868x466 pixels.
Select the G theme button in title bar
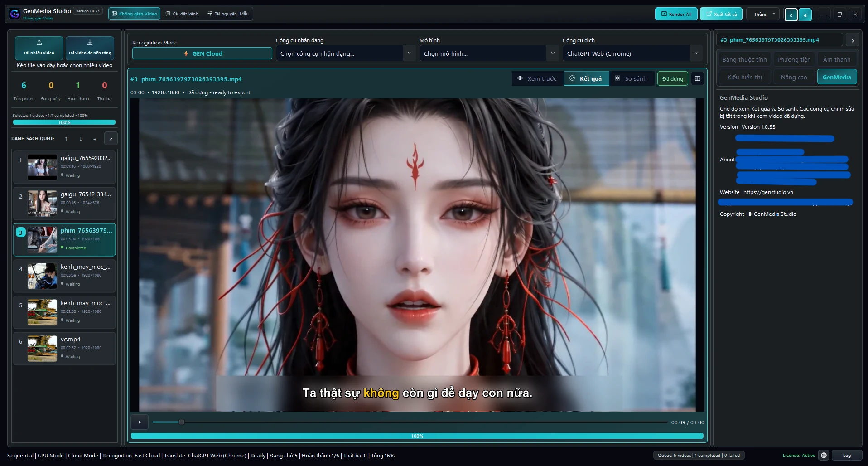[805, 15]
